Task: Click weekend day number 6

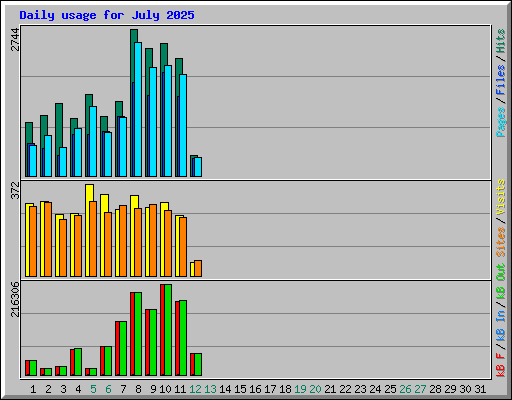Action: [x=108, y=389]
